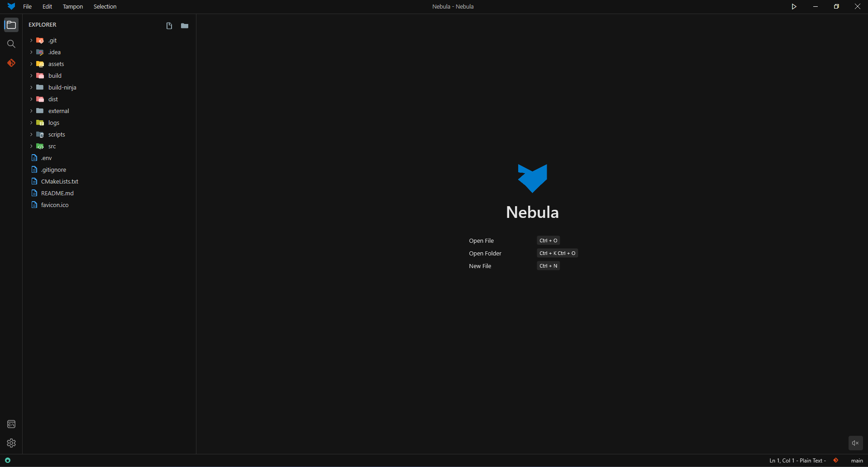
Task: Open README.md in the file tree
Action: point(57,193)
